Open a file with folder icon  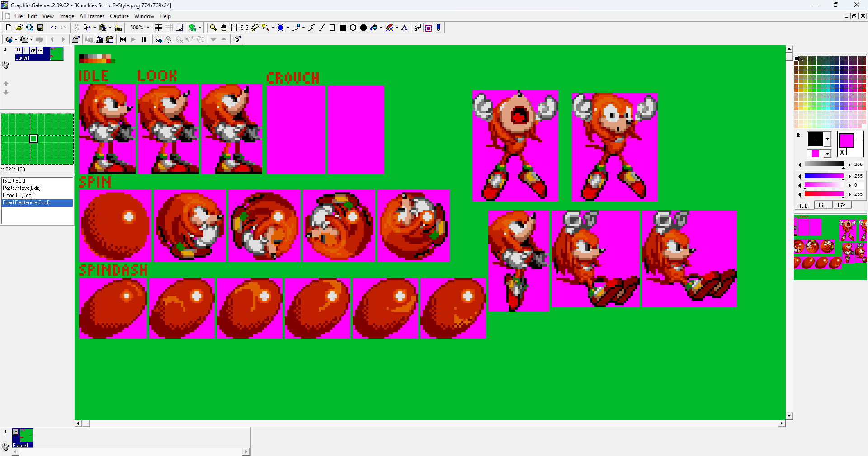click(19, 28)
